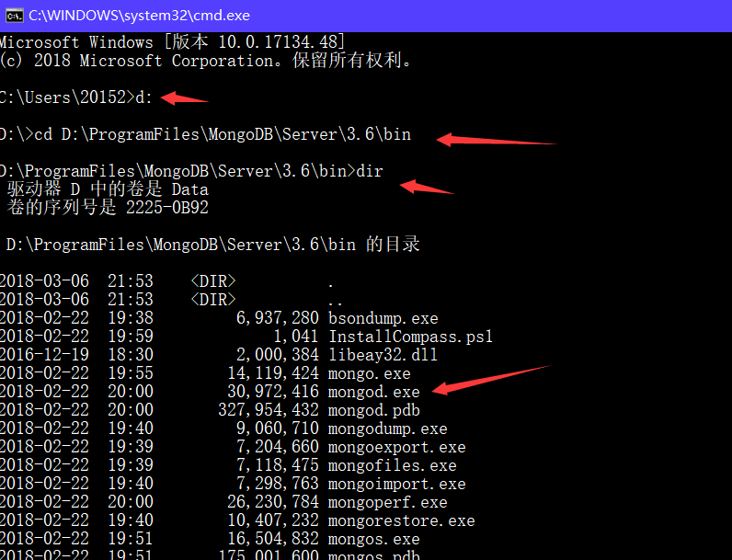This screenshot has height=560, width=732.
Task: Click the file size 7,204,660
Action: pyautogui.click(x=278, y=447)
